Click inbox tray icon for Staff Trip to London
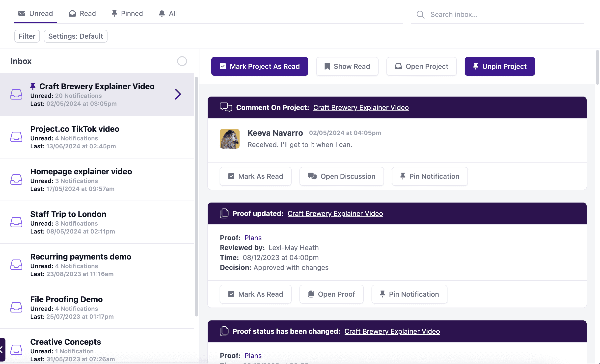 (16, 222)
